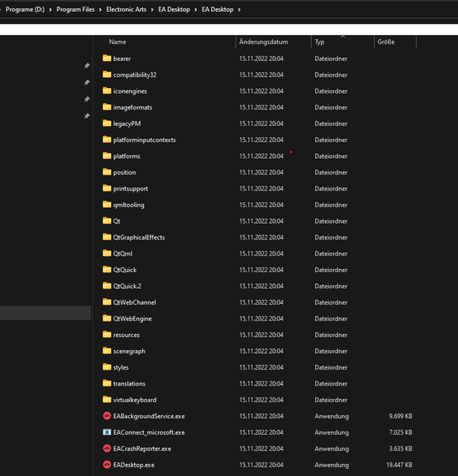Click the Qt folder icon
The width and height of the screenshot is (458, 476).
click(106, 221)
